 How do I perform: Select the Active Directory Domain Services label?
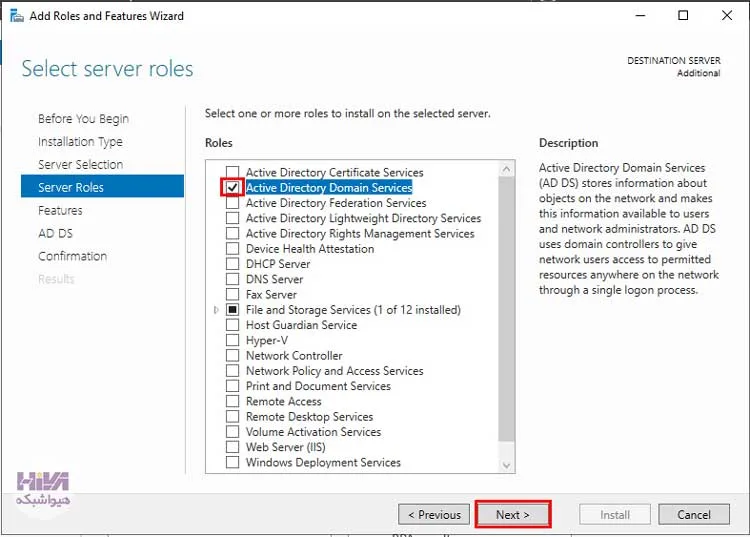pyautogui.click(x=329, y=187)
